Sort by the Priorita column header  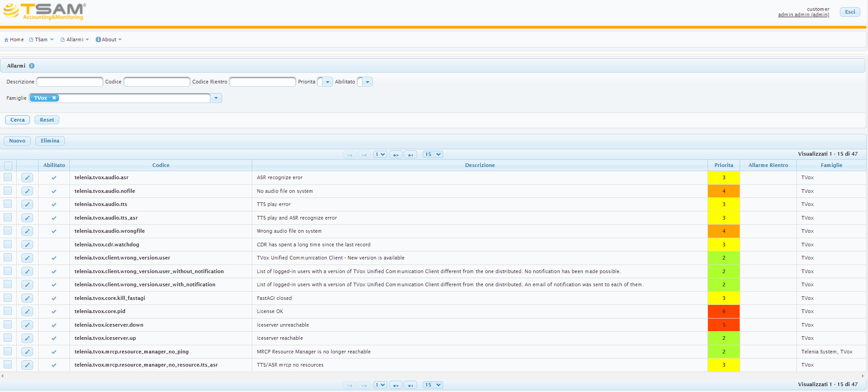pyautogui.click(x=724, y=165)
